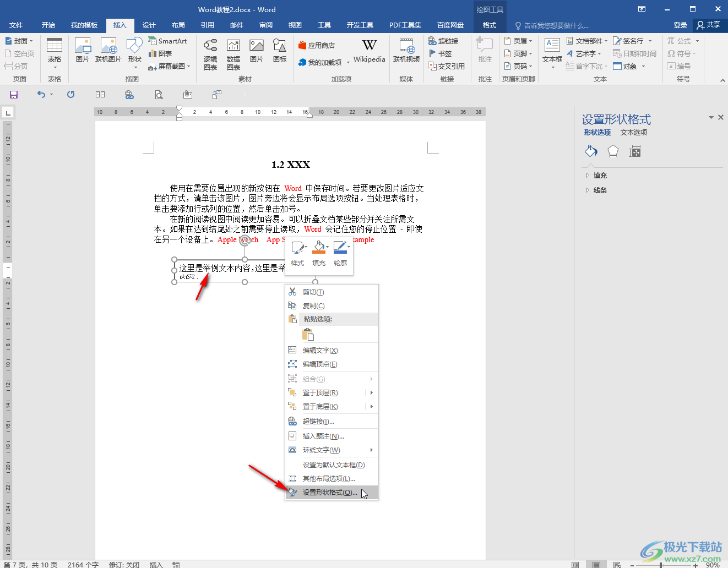Switch to 文本选项 text options tab
This screenshot has height=568, width=728.
[x=634, y=133]
